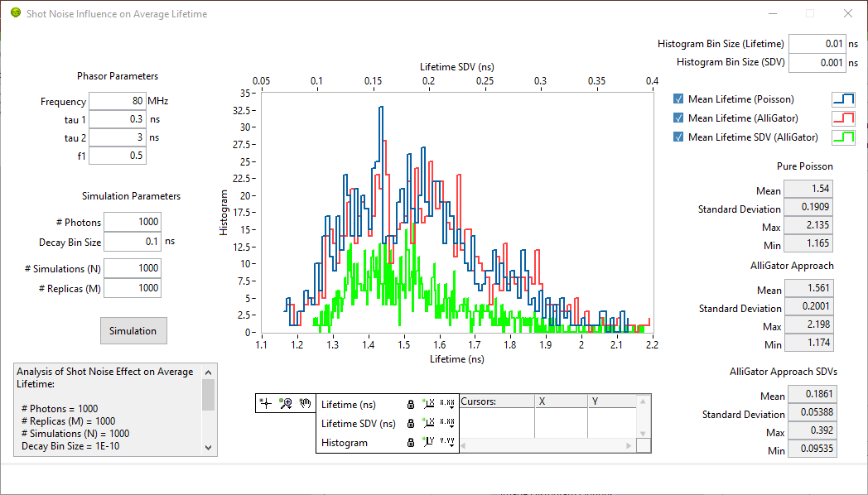Click Pure Poisson Min value 1.165
The height and width of the screenshot is (495, 868).
click(808, 244)
